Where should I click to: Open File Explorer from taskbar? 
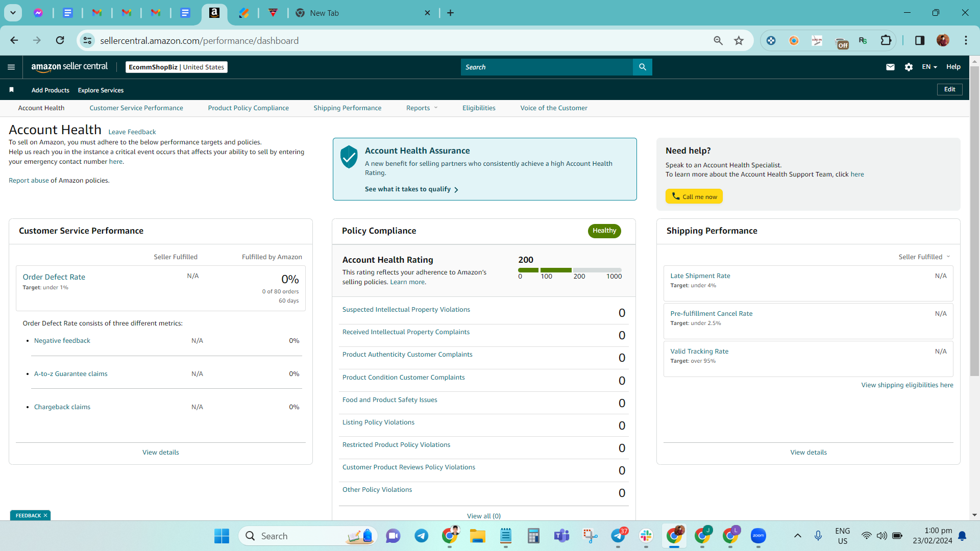(478, 536)
